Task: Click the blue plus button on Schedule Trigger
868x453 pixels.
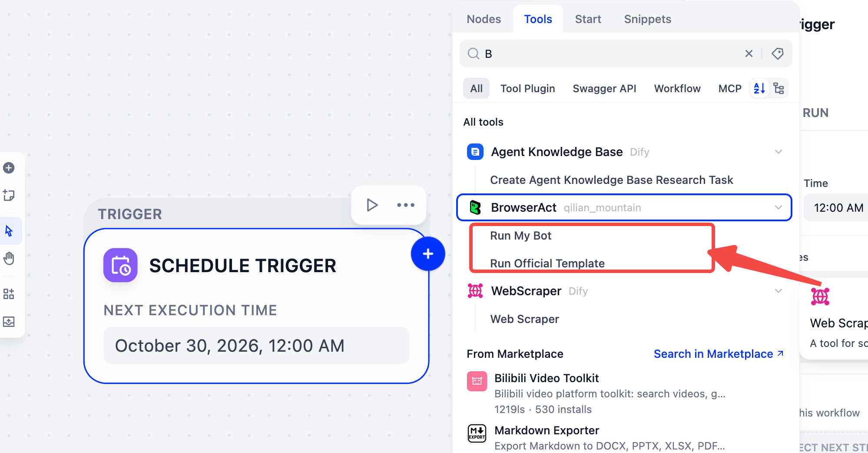Action: pos(428,254)
